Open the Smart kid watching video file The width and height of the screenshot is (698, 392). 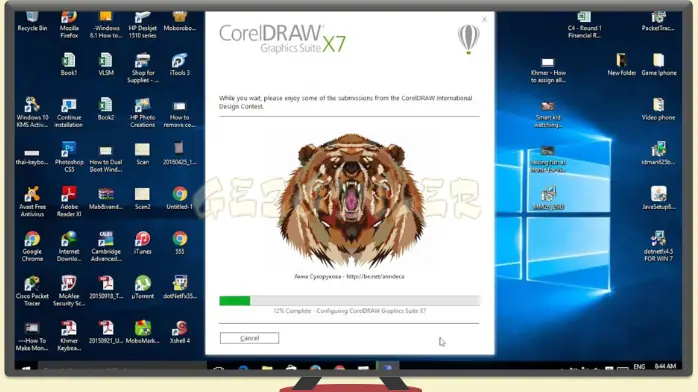pos(548,115)
